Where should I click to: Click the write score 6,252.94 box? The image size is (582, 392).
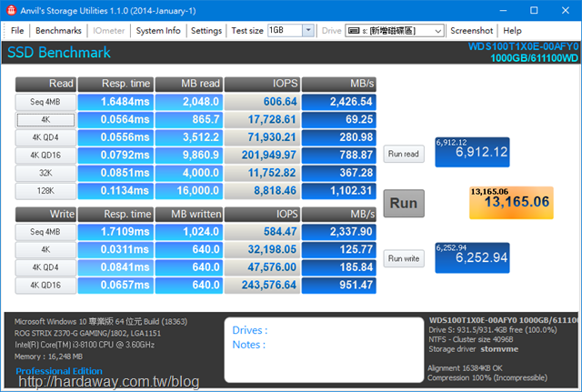click(x=472, y=257)
